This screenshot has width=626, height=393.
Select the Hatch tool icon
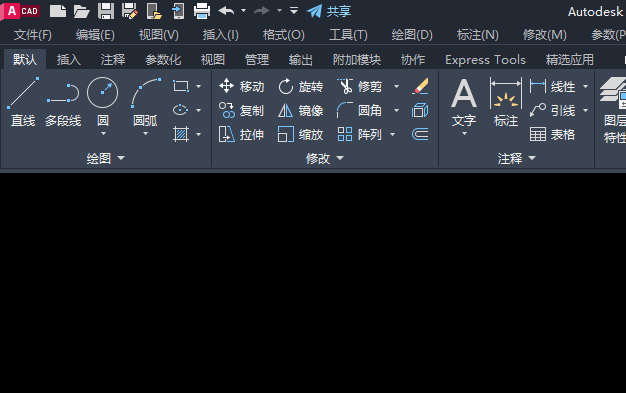[181, 134]
